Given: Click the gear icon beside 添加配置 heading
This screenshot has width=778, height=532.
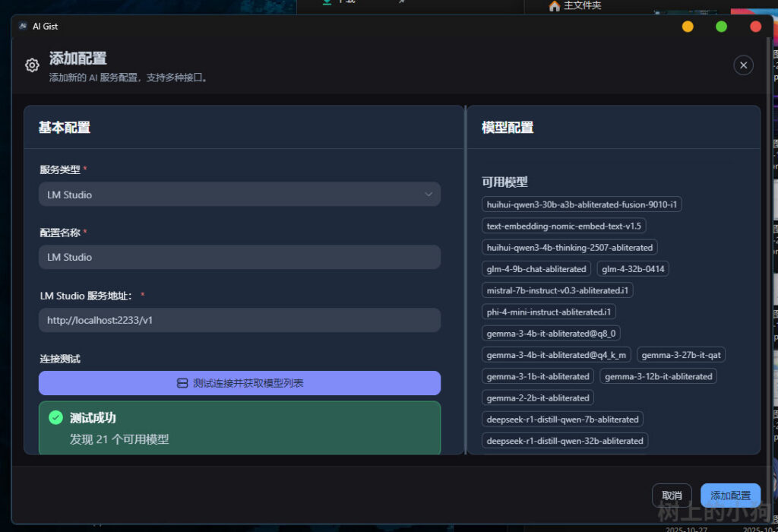Looking at the screenshot, I should pos(32,65).
